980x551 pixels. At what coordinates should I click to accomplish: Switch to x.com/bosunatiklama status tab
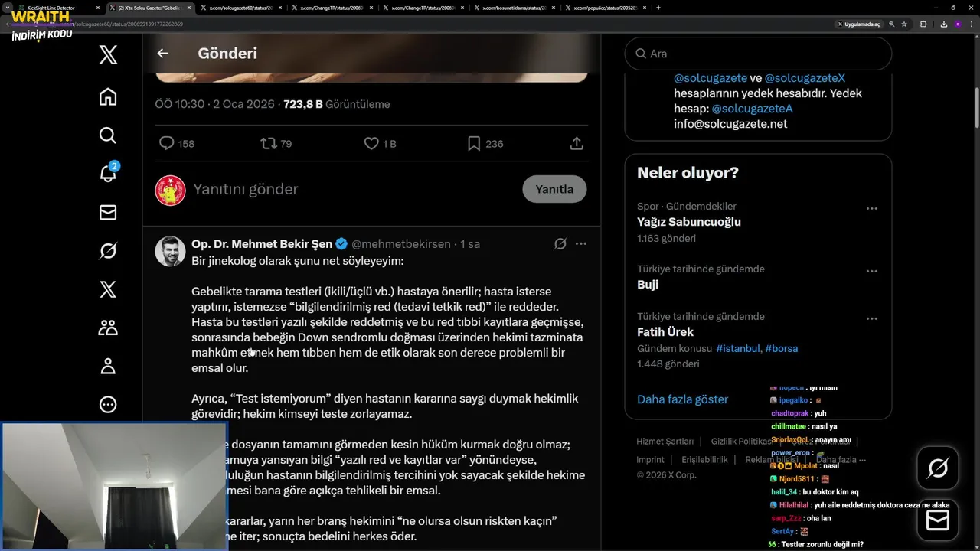pyautogui.click(x=514, y=8)
